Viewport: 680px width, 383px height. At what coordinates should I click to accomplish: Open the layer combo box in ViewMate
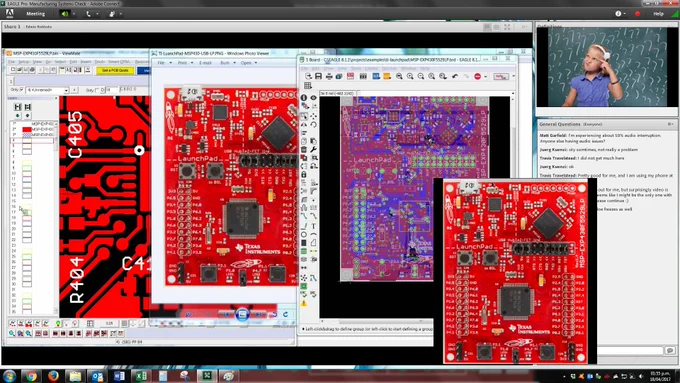[48, 90]
